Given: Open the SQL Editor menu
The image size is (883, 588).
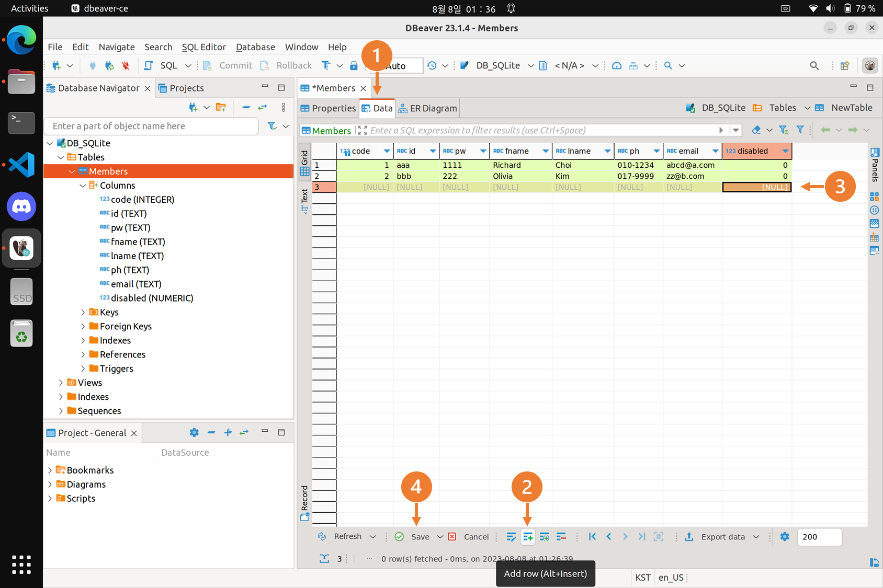Looking at the screenshot, I should click(x=203, y=47).
